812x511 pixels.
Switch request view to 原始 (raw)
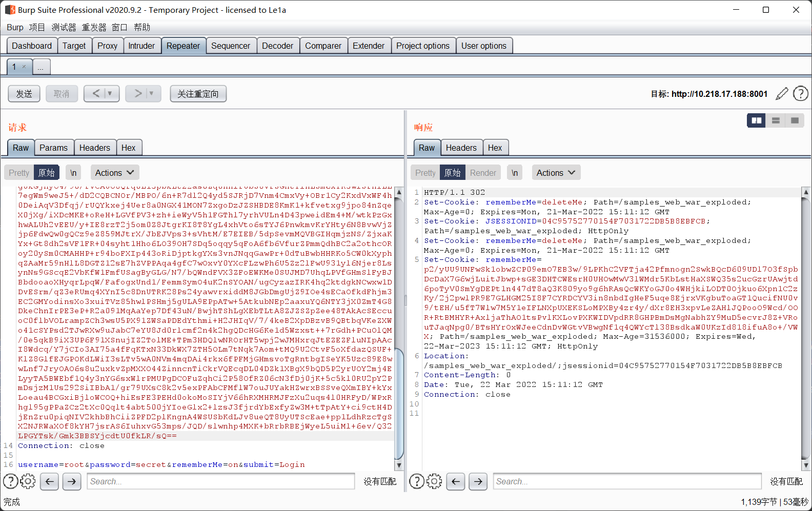tap(47, 173)
